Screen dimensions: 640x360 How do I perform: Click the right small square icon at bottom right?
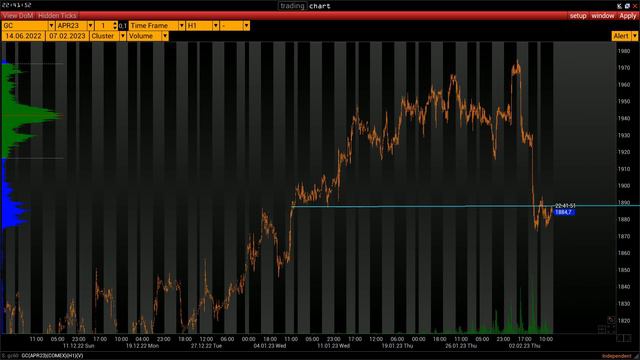[x=627, y=338]
